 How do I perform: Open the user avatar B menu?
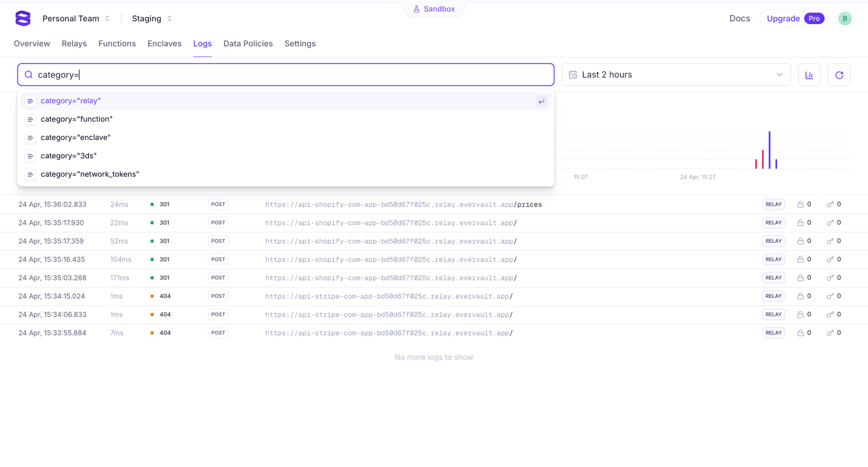[844, 18]
